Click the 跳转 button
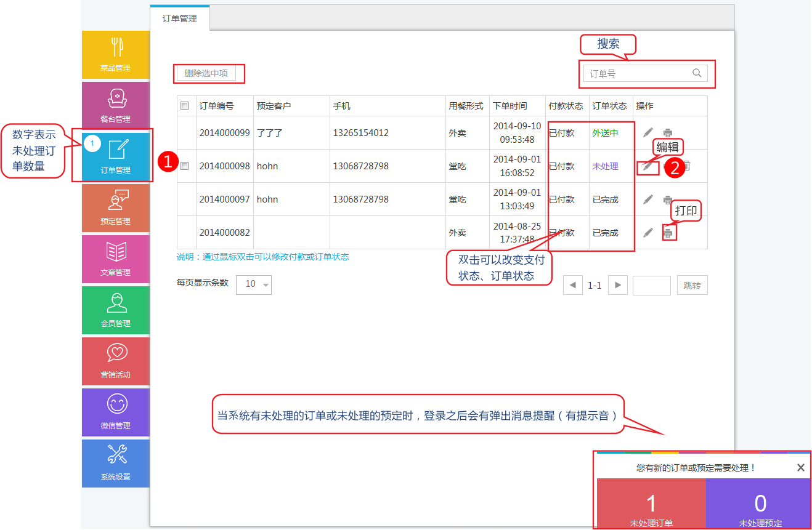Viewport: 812px width, 530px height. click(692, 286)
